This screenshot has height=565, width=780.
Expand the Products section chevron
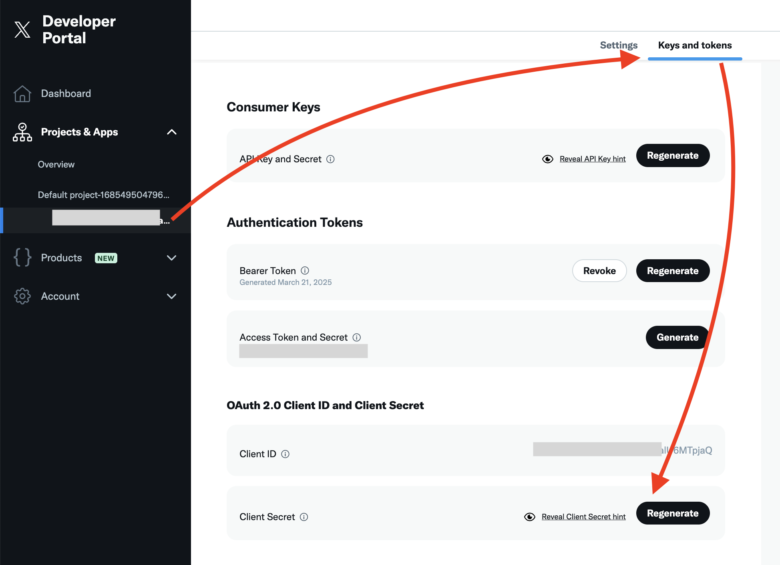pyautogui.click(x=172, y=258)
